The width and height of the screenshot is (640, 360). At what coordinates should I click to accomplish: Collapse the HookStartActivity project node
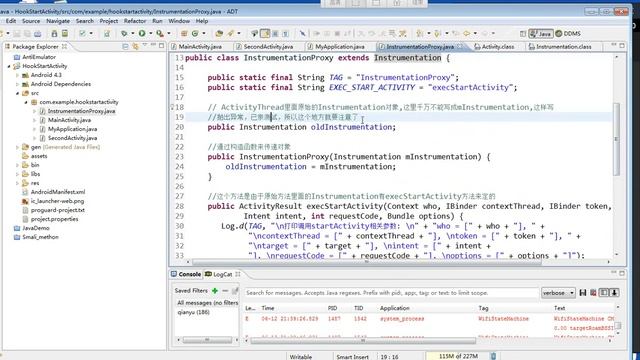pyautogui.click(x=9, y=66)
